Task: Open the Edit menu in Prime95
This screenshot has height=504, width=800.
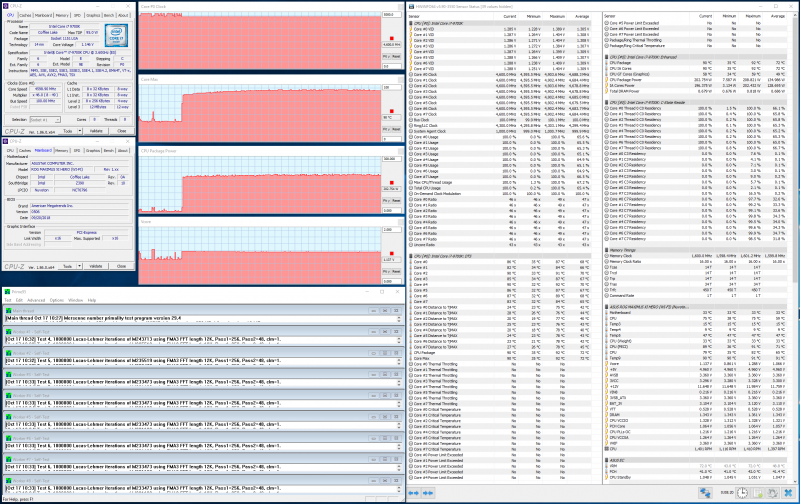Action: (19, 300)
